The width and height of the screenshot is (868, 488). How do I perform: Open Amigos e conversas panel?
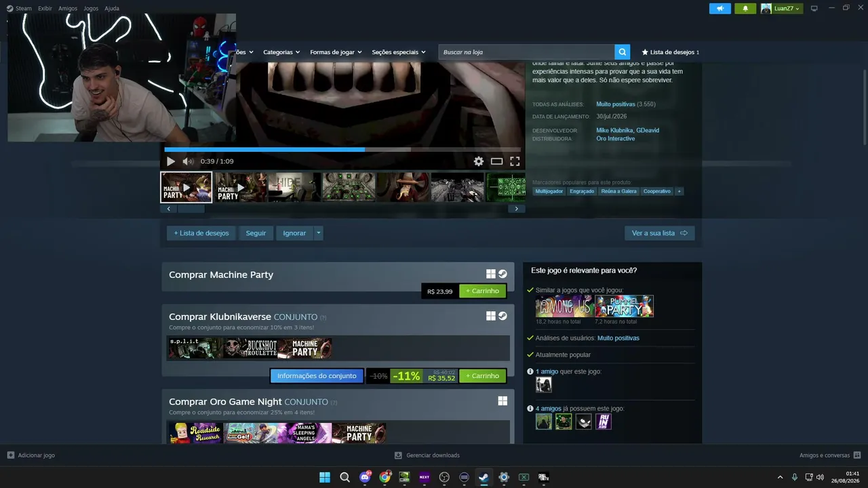pos(830,455)
